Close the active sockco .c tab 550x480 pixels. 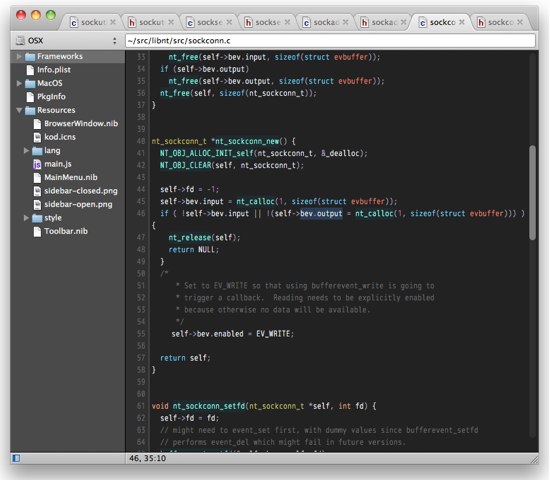(x=462, y=22)
